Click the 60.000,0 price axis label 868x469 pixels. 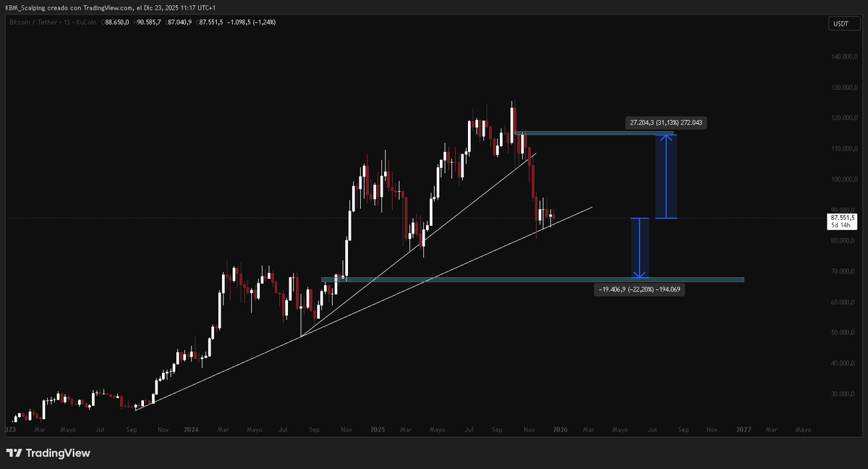tap(843, 302)
